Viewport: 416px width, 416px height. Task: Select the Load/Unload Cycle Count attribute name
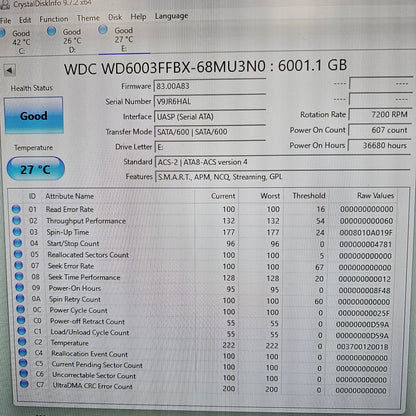(x=90, y=332)
